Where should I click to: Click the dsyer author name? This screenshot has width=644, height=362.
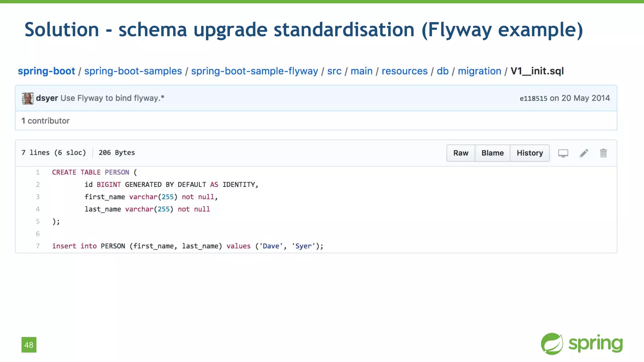click(x=47, y=98)
